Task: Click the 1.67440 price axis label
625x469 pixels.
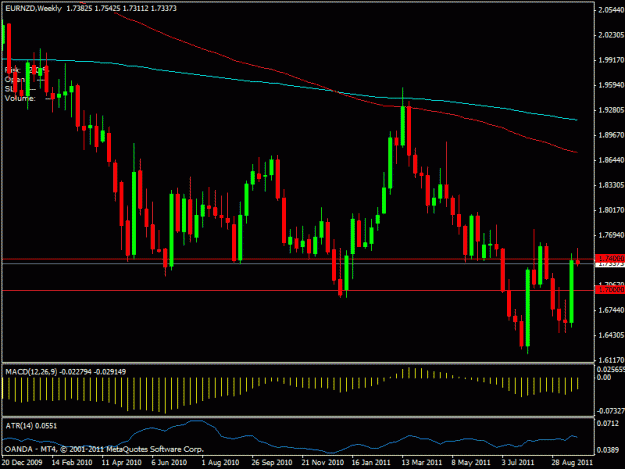Action: [x=611, y=310]
